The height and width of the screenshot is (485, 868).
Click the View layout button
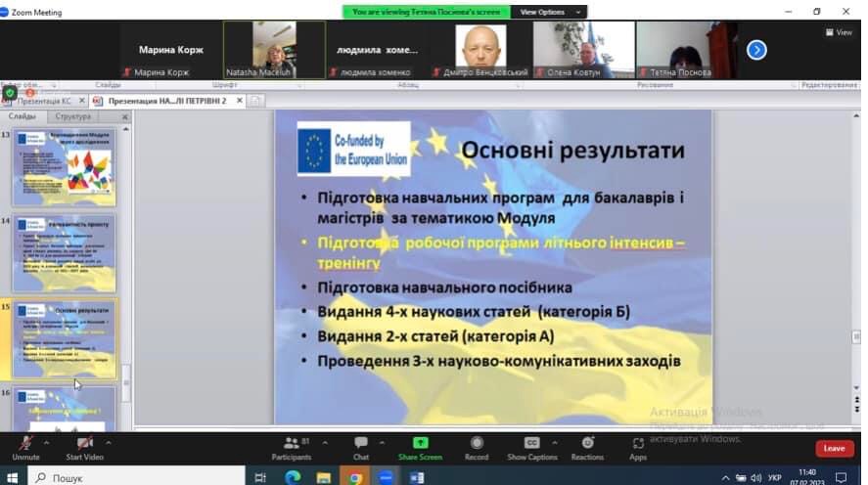(x=839, y=32)
